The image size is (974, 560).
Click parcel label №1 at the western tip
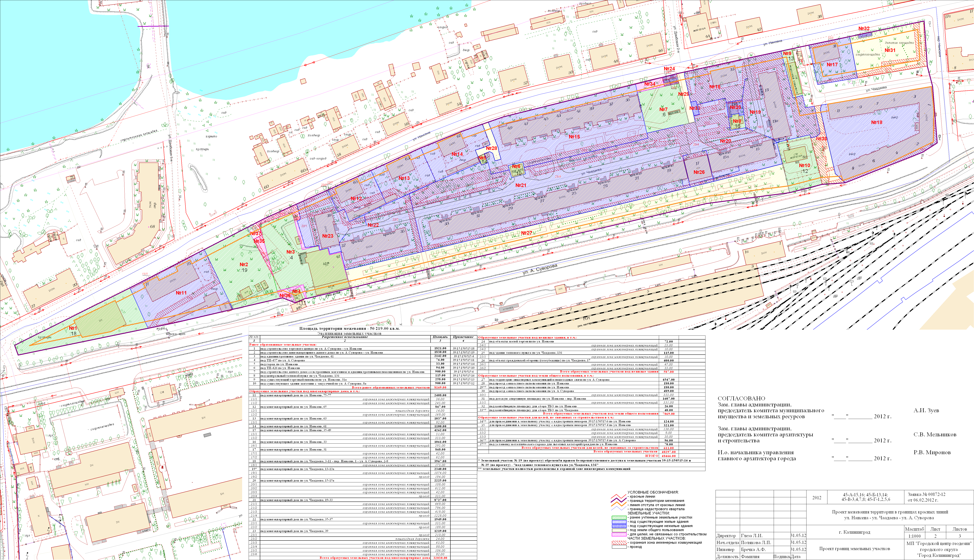[73, 328]
